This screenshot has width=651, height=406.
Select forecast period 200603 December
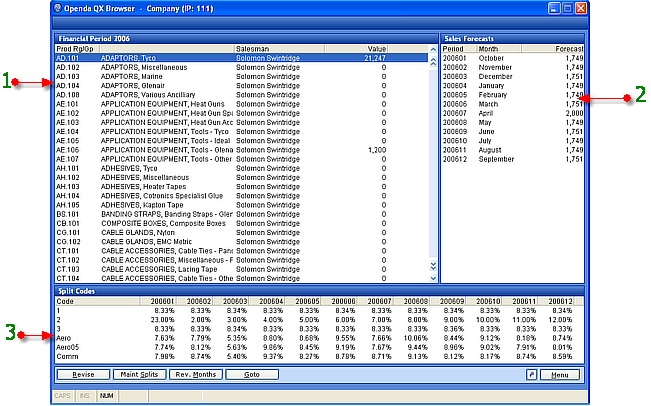point(513,76)
